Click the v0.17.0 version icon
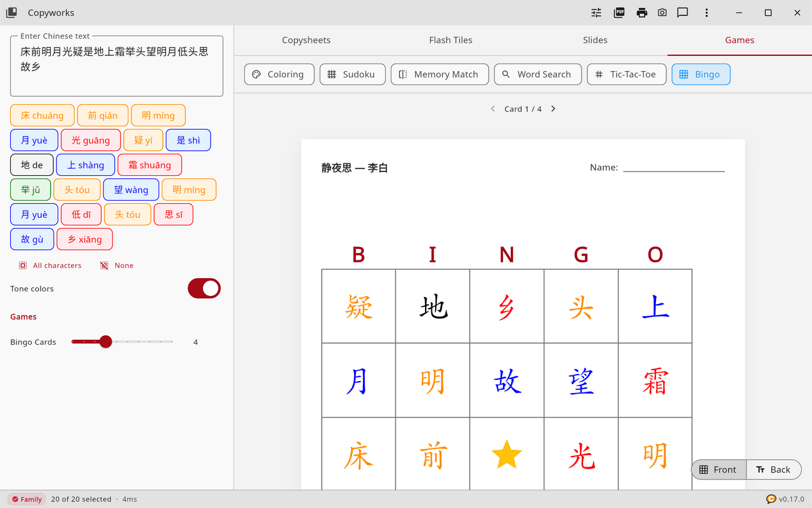 [x=771, y=499]
